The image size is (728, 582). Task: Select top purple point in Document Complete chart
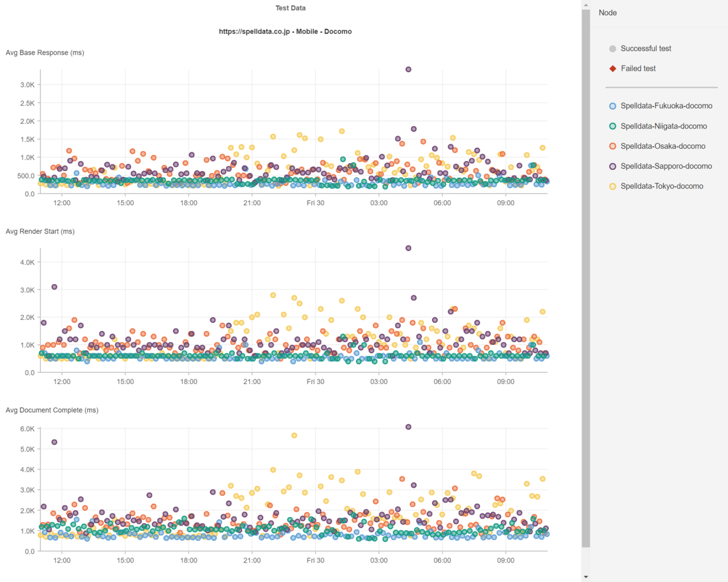pyautogui.click(x=408, y=427)
